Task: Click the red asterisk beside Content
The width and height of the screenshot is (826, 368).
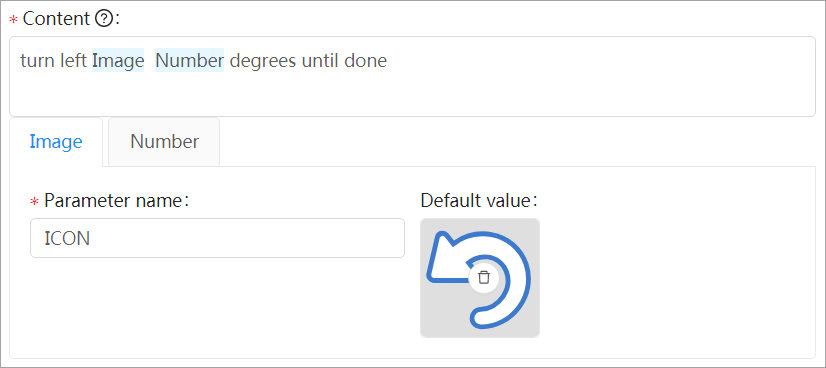Action: (x=14, y=20)
